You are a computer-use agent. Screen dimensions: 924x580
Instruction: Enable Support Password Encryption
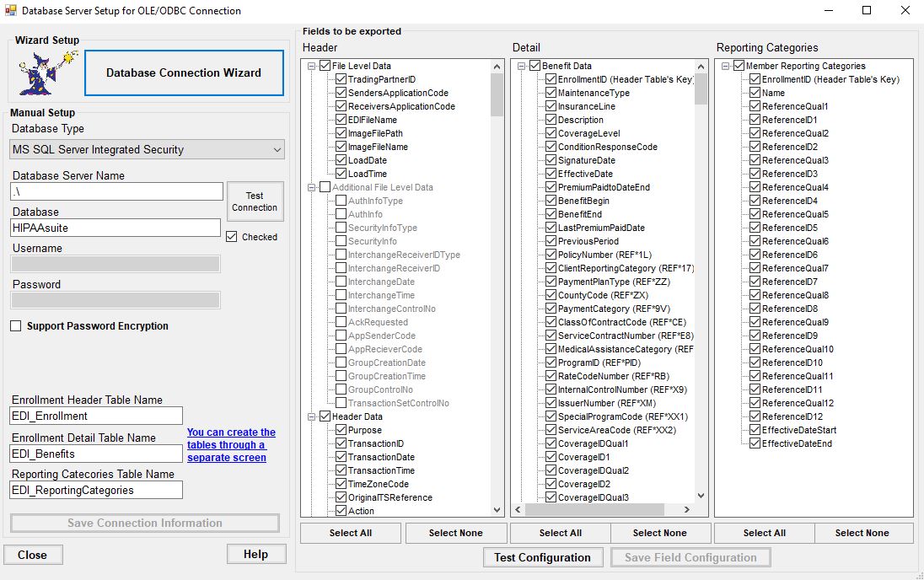click(16, 326)
